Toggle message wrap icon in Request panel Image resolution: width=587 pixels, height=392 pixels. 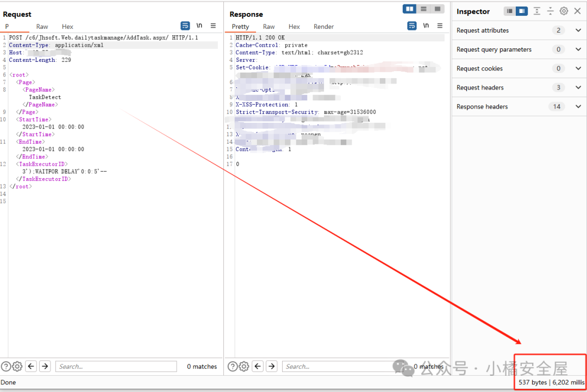tap(185, 26)
